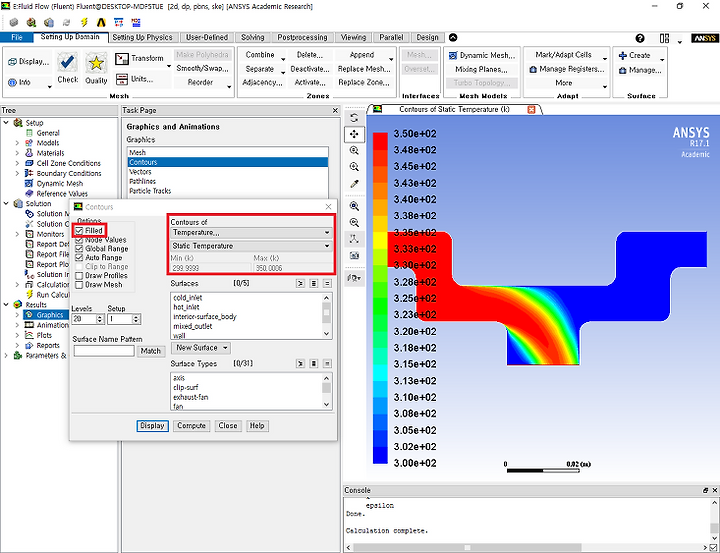This screenshot has width=720, height=553.
Task: Click the window layout icon near help
Action: pos(664,38)
